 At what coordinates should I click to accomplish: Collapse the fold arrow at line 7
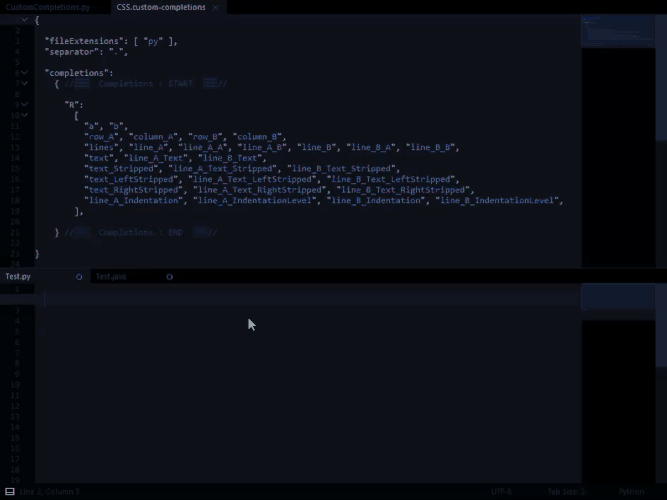pos(25,83)
